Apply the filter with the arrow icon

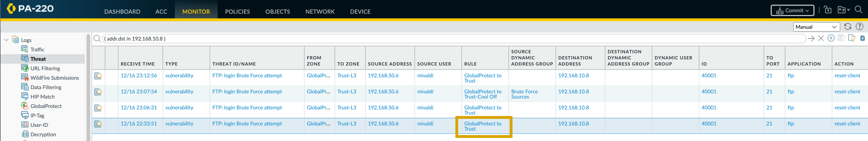(x=811, y=38)
